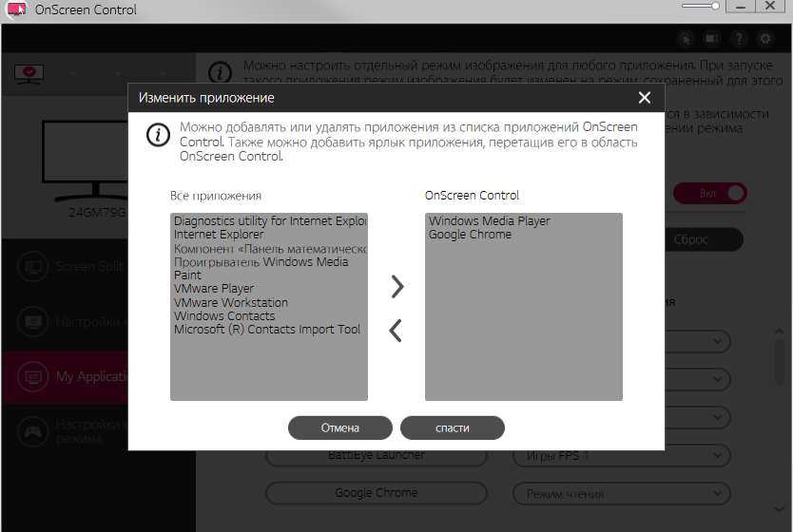
Task: Click the BattlEye Launcher button
Action: 377,456
